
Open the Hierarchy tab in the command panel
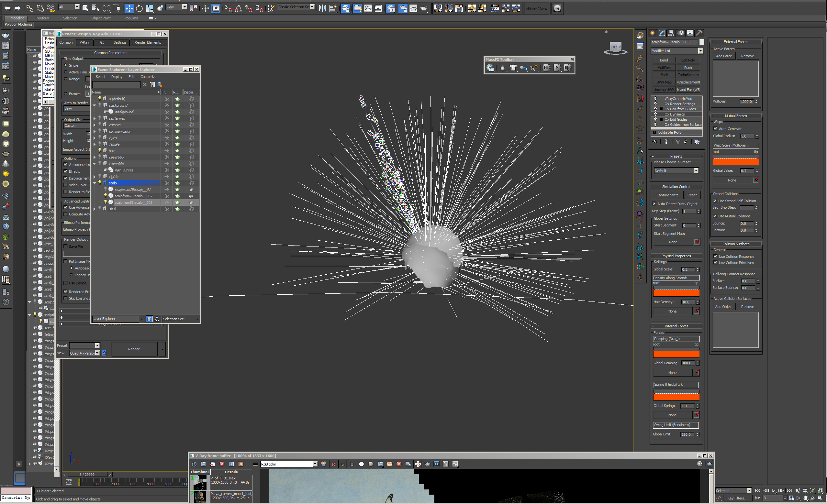click(x=671, y=33)
